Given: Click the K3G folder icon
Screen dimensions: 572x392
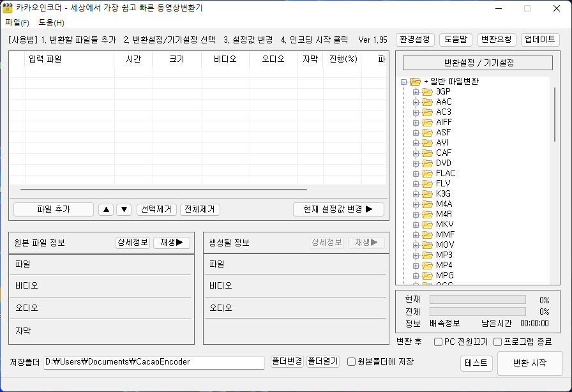Looking at the screenshot, I should [428, 194].
